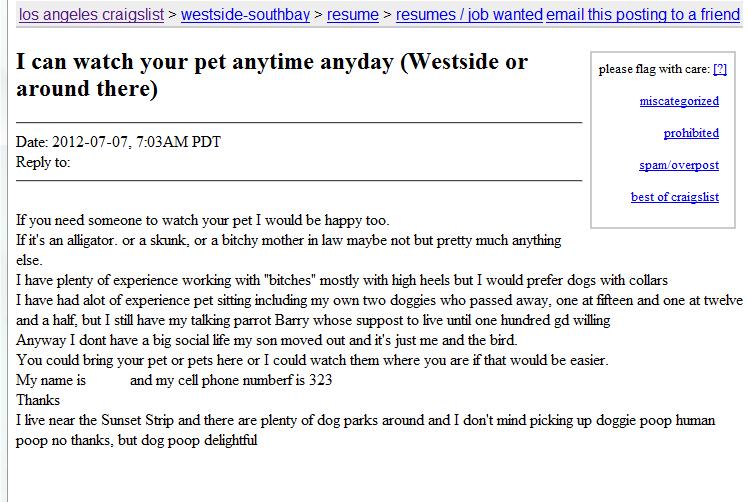Click the line mentioning parrot Barry
The height and width of the screenshot is (502, 748).
pyautogui.click(x=313, y=320)
